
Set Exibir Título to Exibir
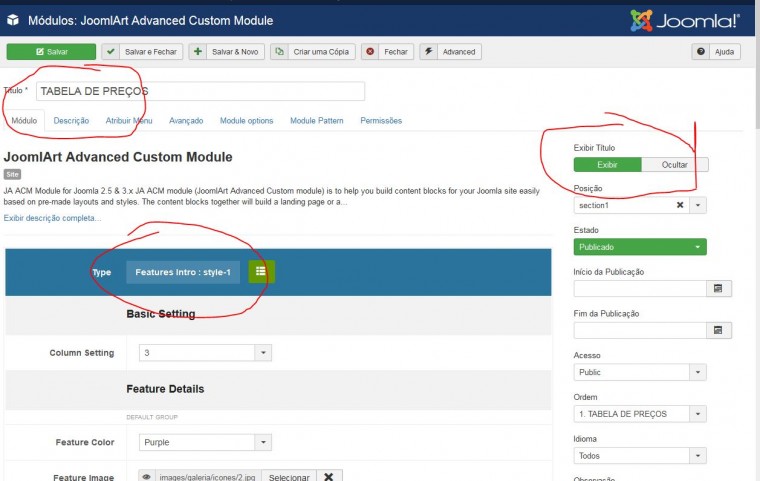tap(607, 165)
